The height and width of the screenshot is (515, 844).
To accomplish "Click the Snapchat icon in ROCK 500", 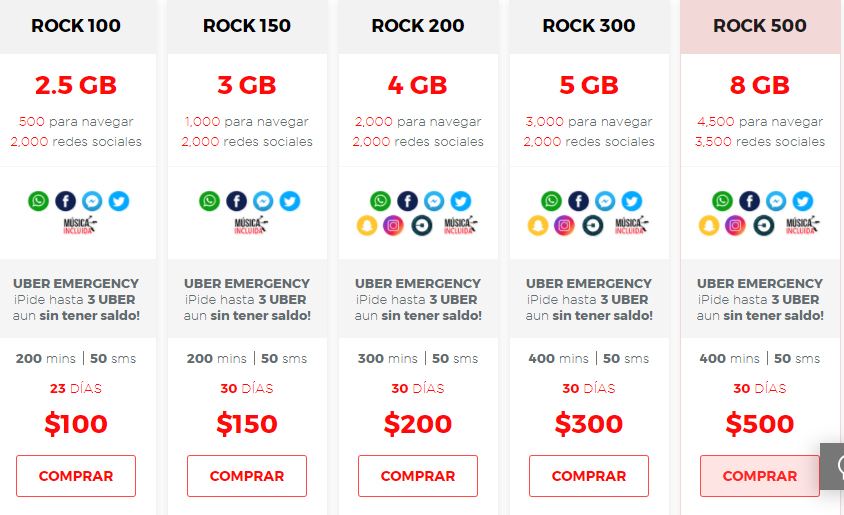I will point(709,226).
